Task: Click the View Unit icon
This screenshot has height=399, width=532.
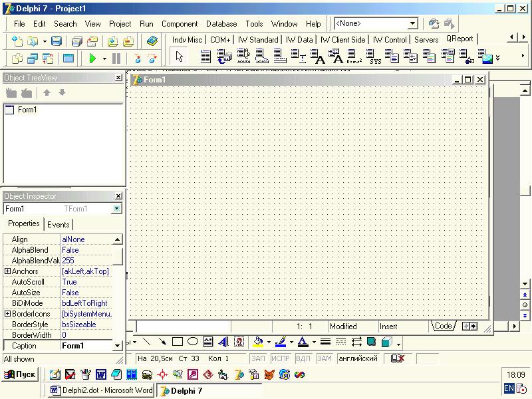Action: [17, 59]
